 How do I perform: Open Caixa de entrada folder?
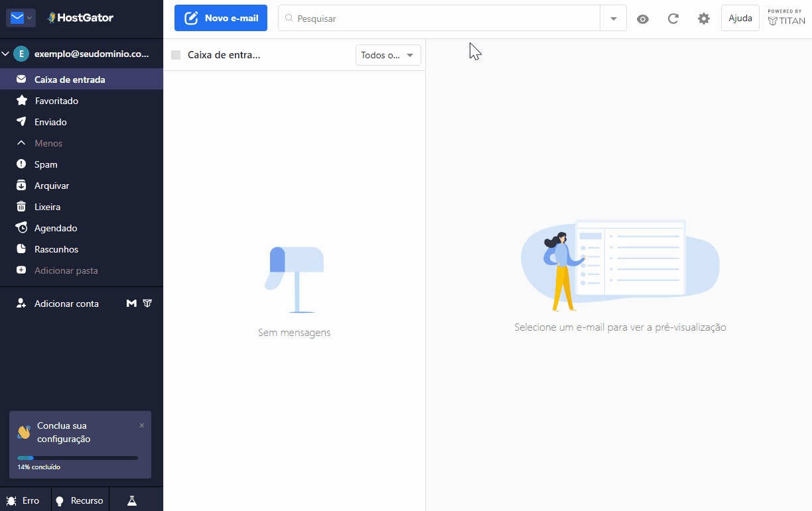point(82,80)
